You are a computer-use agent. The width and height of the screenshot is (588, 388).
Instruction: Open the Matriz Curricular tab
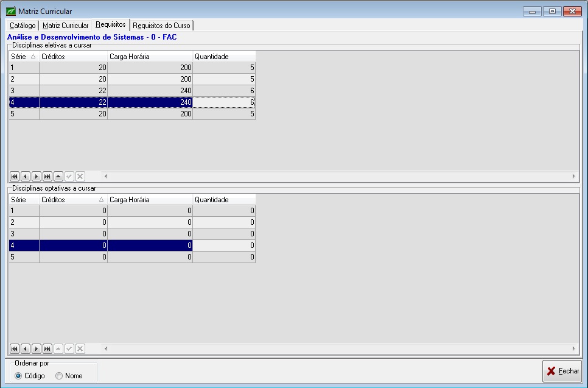(66, 26)
